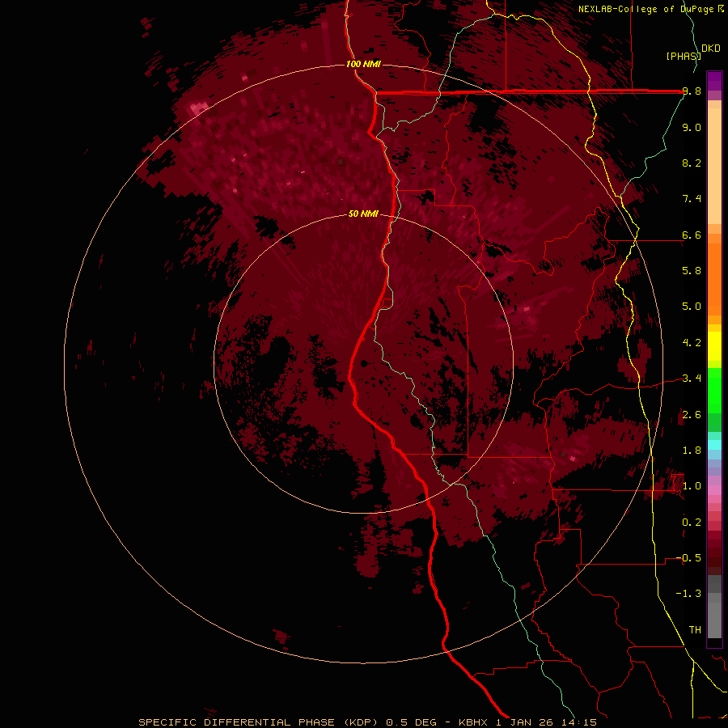Viewport: 728px width, 728px height.
Task: Pick the yellow segment of the color bar
Action: click(x=714, y=346)
